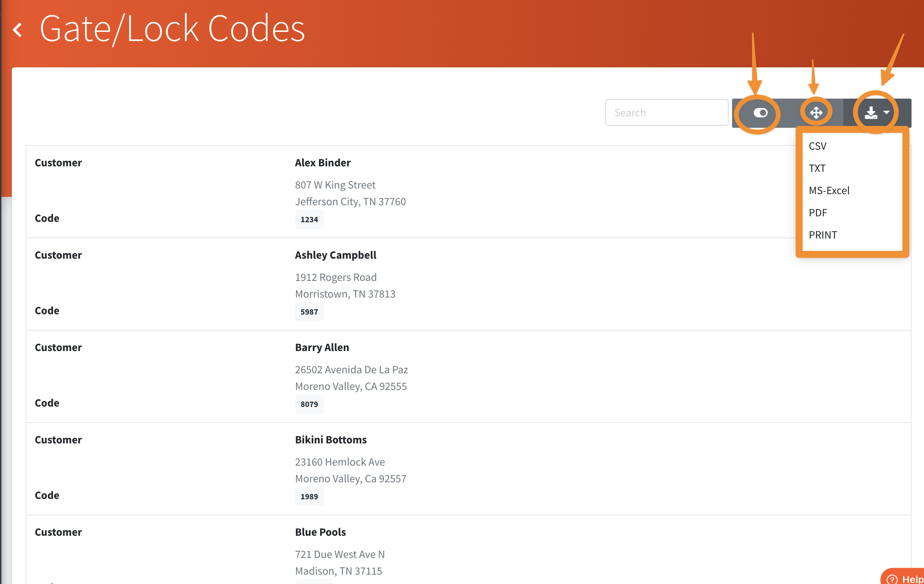Screen dimensions: 924x584
Task: Select TXT export option
Action: click(x=817, y=168)
